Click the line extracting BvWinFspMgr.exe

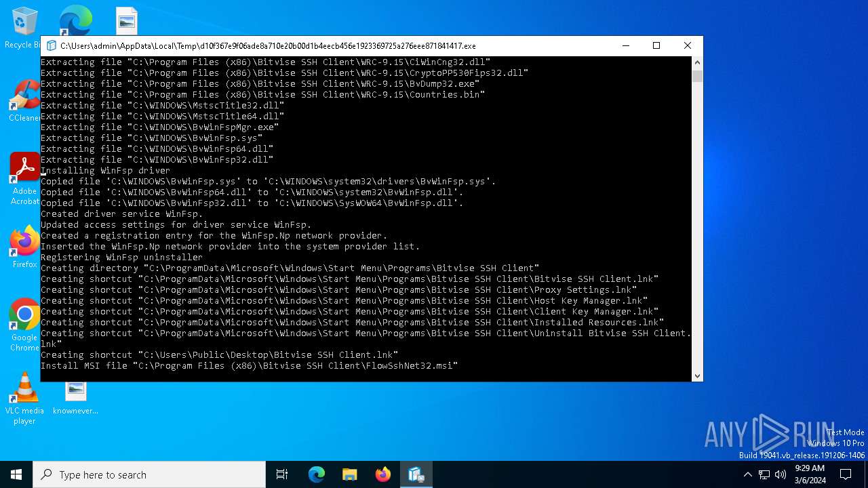[159, 127]
